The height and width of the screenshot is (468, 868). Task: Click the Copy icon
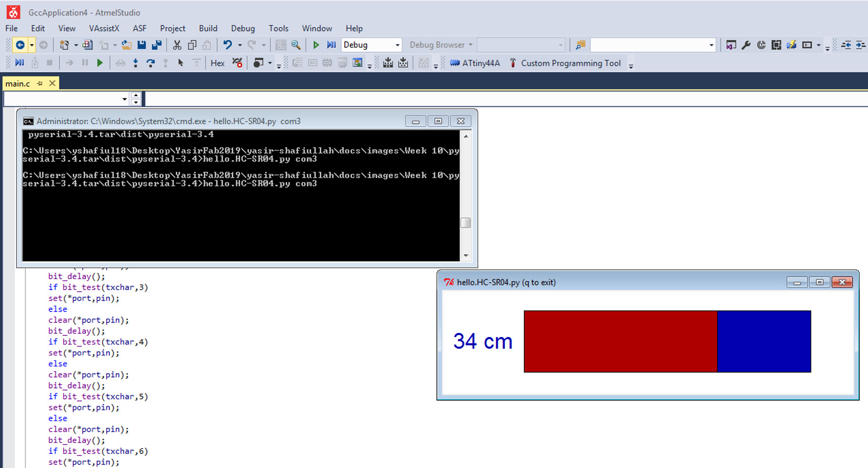pos(192,45)
